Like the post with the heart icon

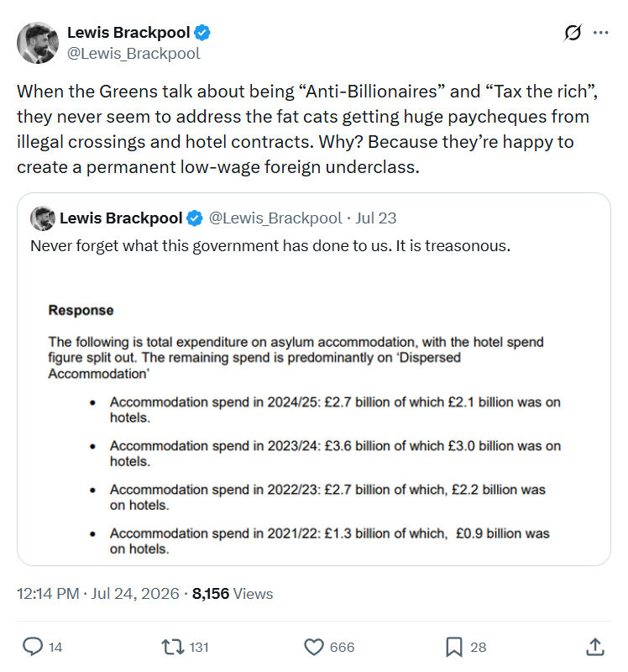point(314,647)
